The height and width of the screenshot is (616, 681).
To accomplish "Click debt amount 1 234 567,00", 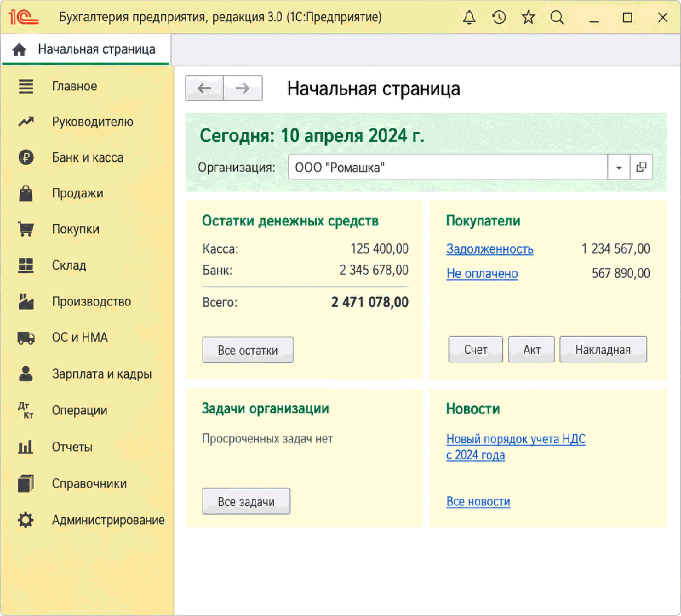I will click(616, 249).
